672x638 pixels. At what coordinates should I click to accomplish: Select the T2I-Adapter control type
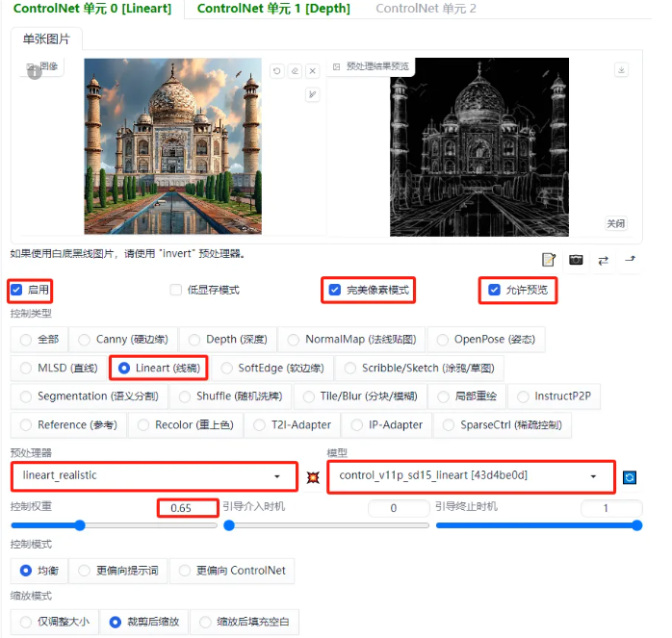pos(293,425)
